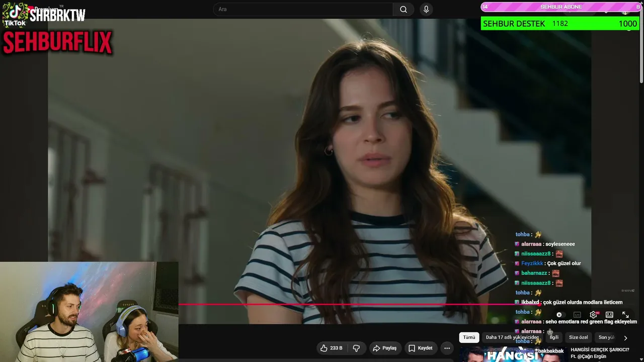Click the video frame to pause playback

coord(319,171)
